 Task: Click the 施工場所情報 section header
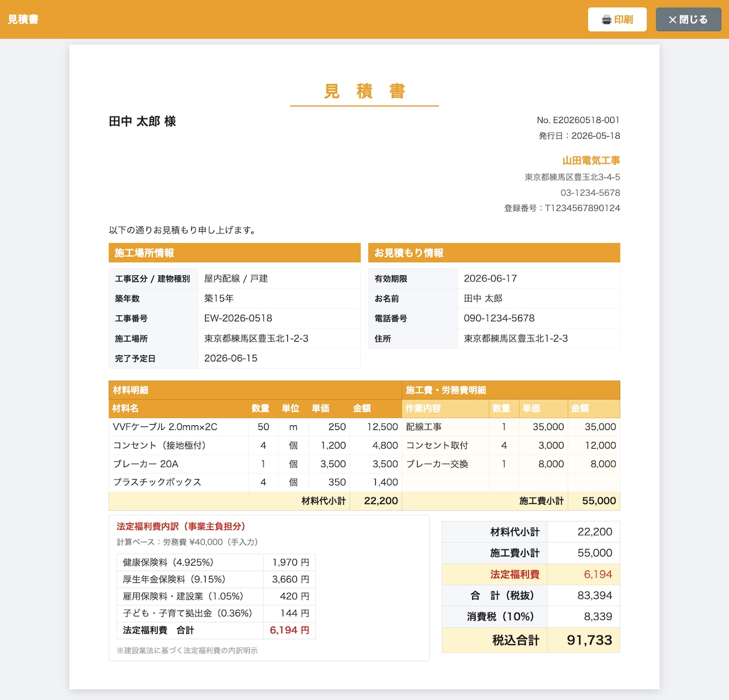pyautogui.click(x=235, y=253)
